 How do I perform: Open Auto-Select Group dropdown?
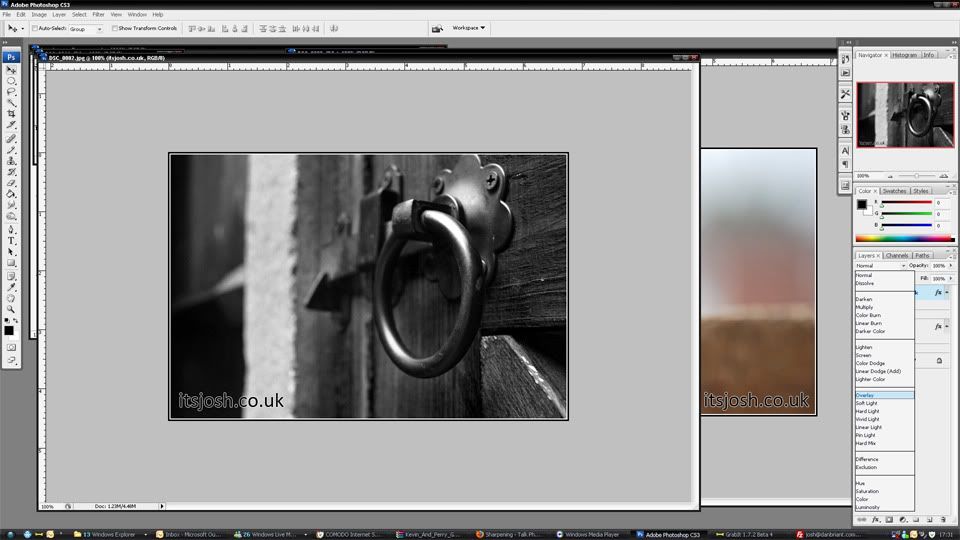[85, 29]
